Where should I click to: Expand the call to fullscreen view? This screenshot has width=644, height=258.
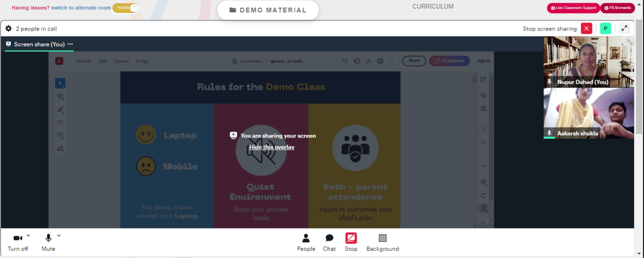click(x=624, y=28)
